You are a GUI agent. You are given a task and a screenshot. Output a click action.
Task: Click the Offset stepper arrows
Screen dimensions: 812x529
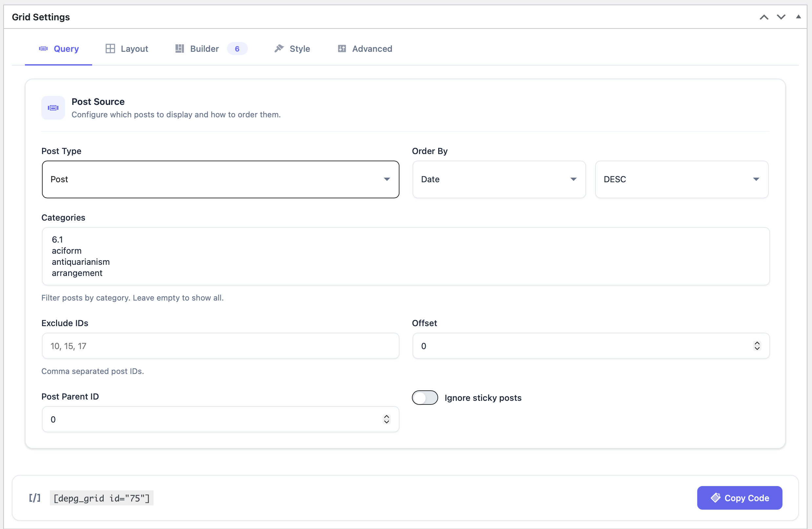click(757, 346)
